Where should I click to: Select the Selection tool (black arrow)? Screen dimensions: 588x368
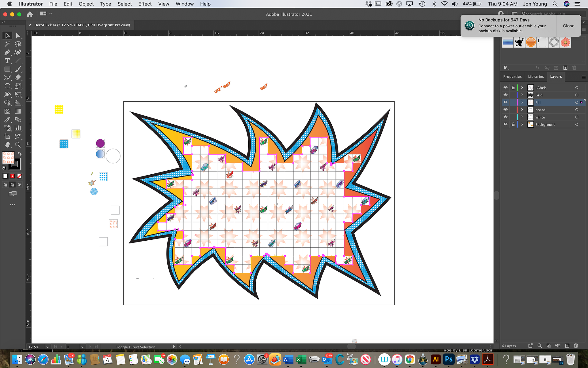point(7,36)
